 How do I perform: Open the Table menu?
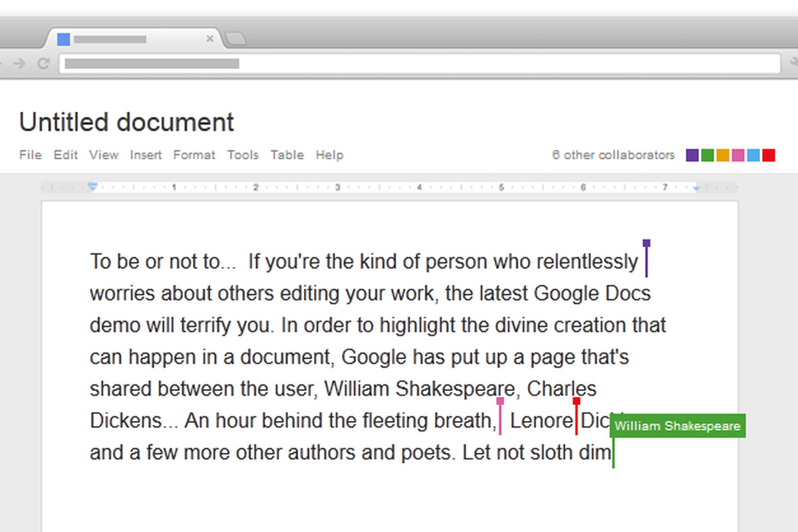point(287,155)
